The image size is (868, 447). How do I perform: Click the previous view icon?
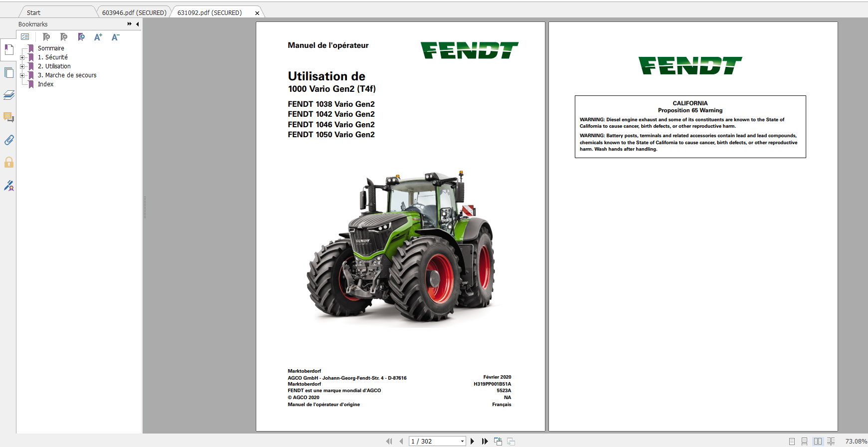498,441
